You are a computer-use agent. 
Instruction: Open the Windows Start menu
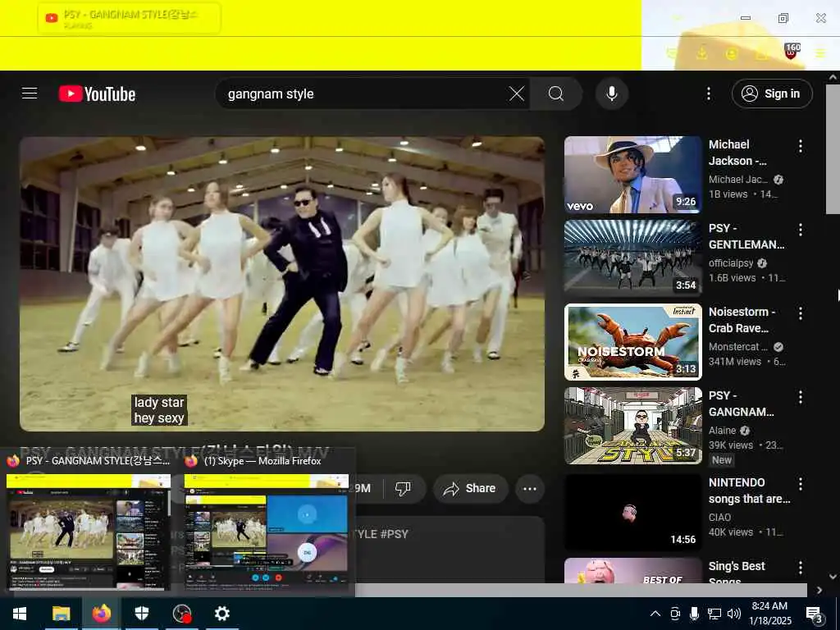[x=20, y=614]
